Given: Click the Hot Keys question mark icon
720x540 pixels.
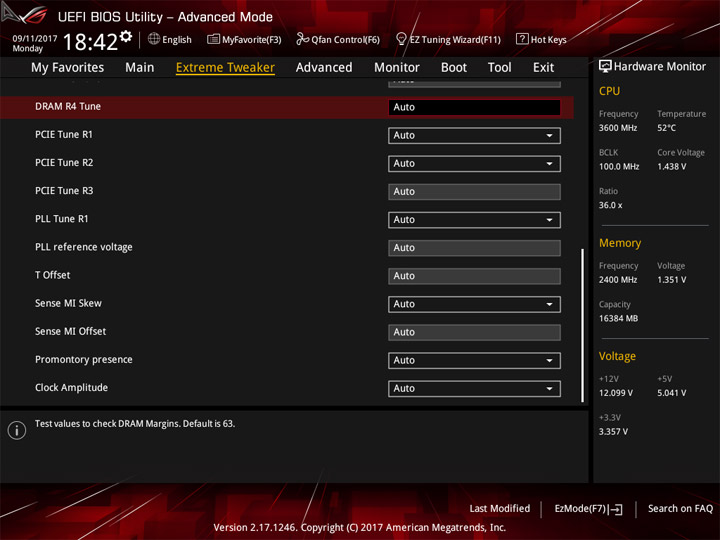Looking at the screenshot, I should (522, 39).
